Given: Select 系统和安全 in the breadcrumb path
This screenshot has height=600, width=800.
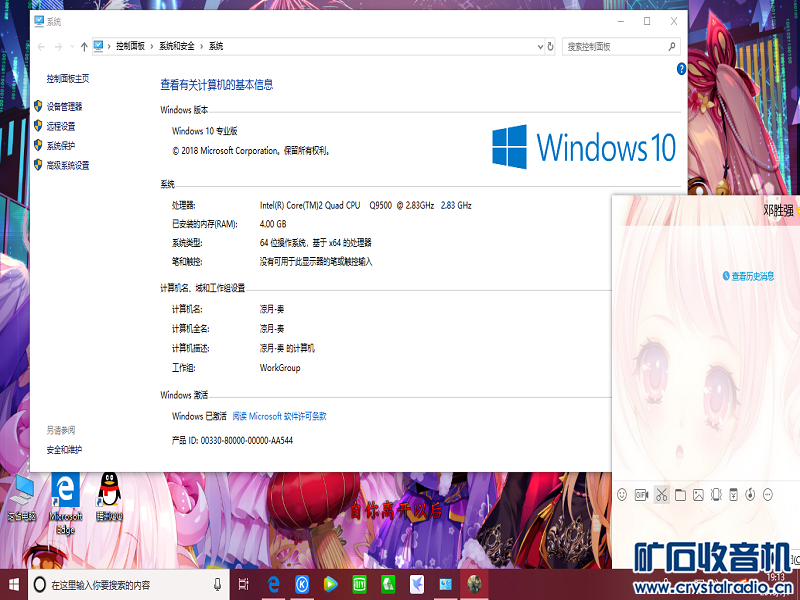Looking at the screenshot, I should [177, 46].
